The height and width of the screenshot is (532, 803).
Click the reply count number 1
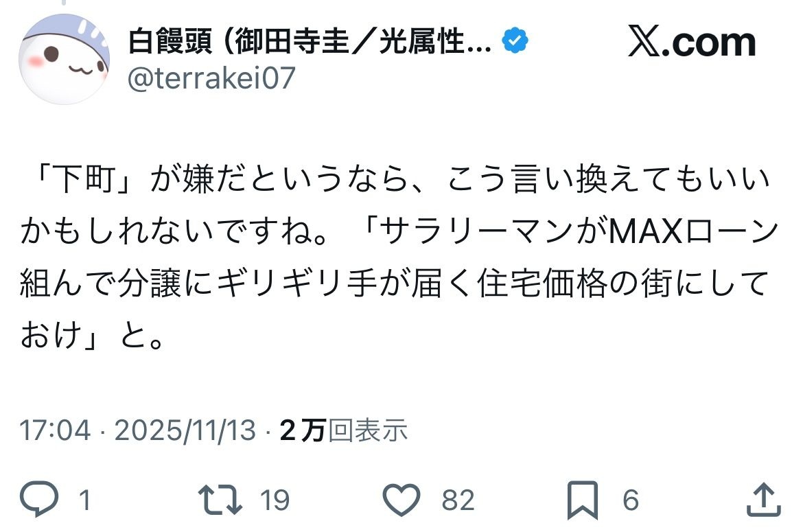pos(85,500)
